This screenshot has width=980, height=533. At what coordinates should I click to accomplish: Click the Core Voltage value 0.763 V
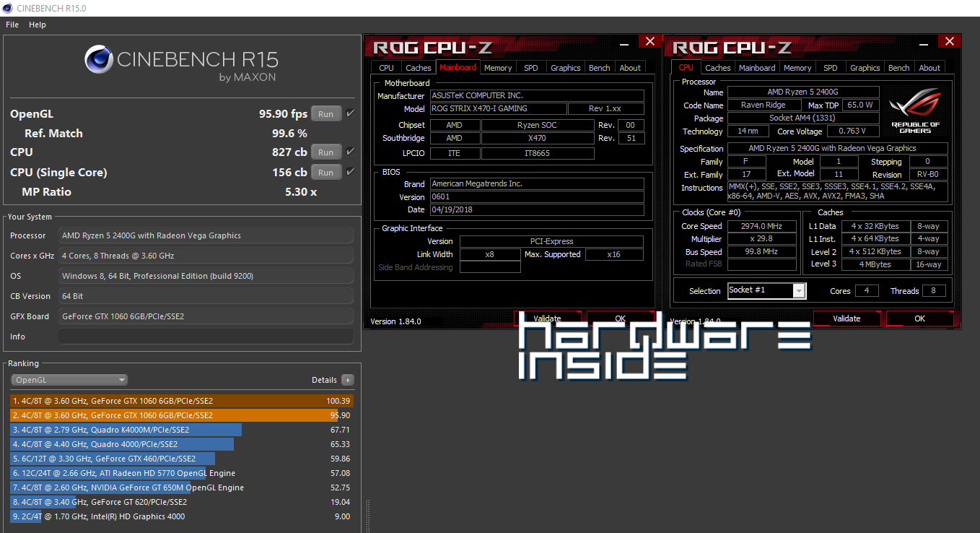[853, 131]
